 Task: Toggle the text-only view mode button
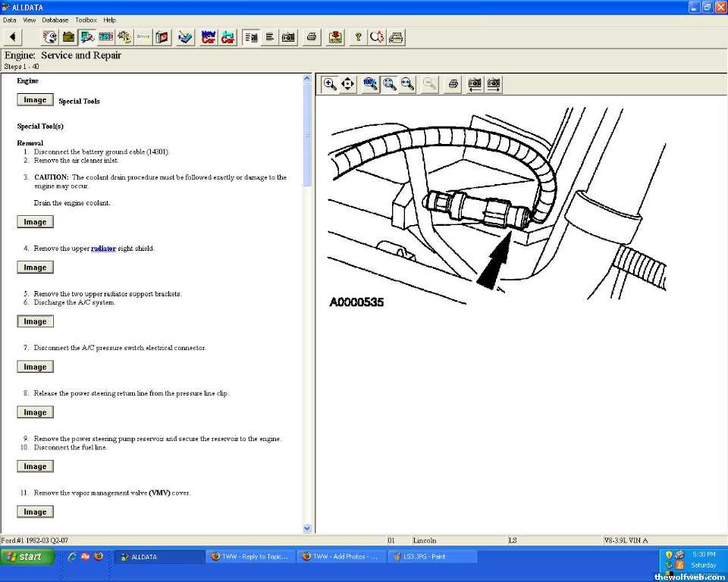click(x=269, y=37)
